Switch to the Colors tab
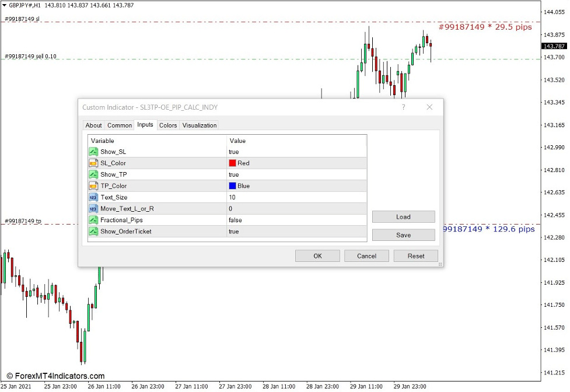 tap(168, 125)
